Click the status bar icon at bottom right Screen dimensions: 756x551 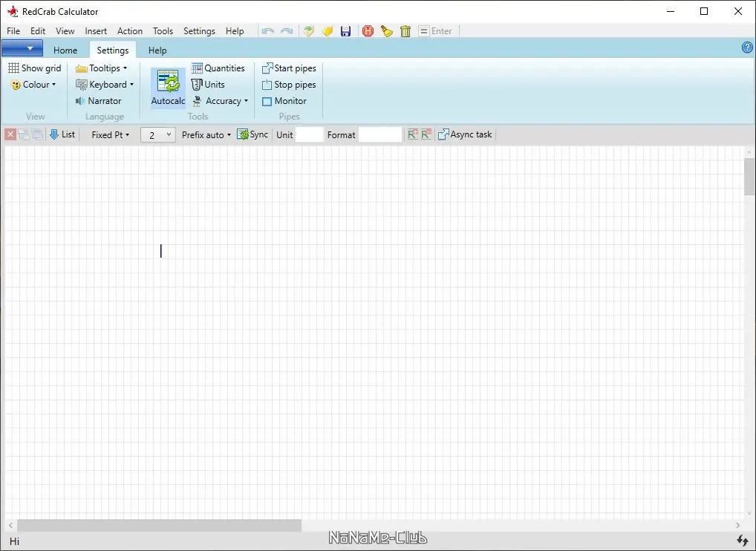[x=743, y=541]
